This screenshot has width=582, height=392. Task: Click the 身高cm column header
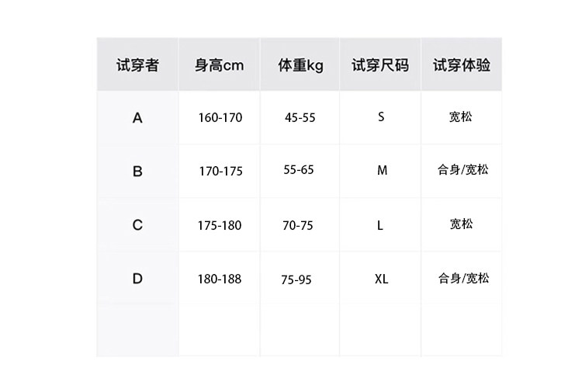[x=219, y=65]
